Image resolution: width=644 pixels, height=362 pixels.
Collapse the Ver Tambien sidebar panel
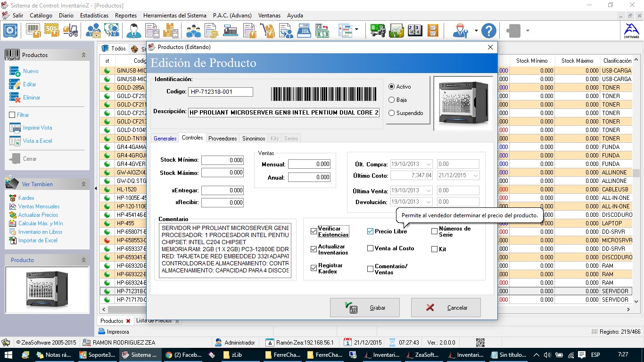tap(83, 184)
